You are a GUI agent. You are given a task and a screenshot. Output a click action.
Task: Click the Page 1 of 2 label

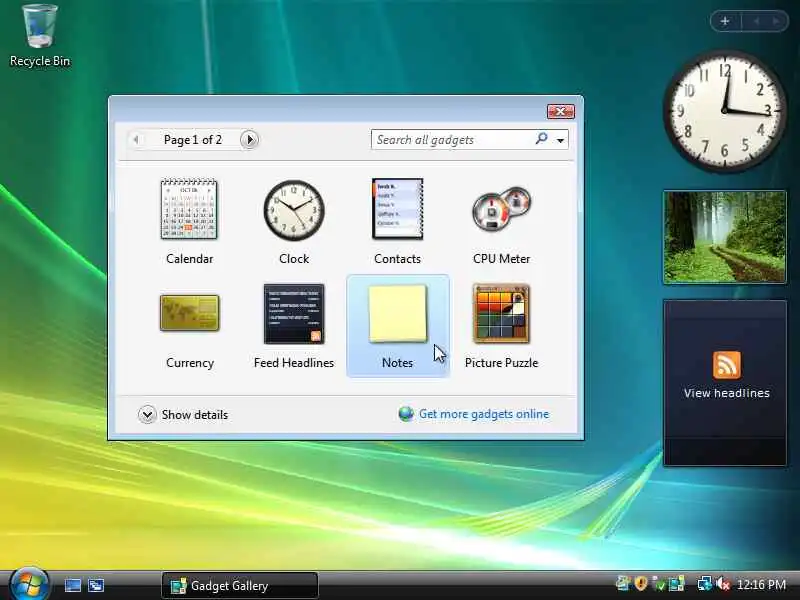tap(193, 139)
